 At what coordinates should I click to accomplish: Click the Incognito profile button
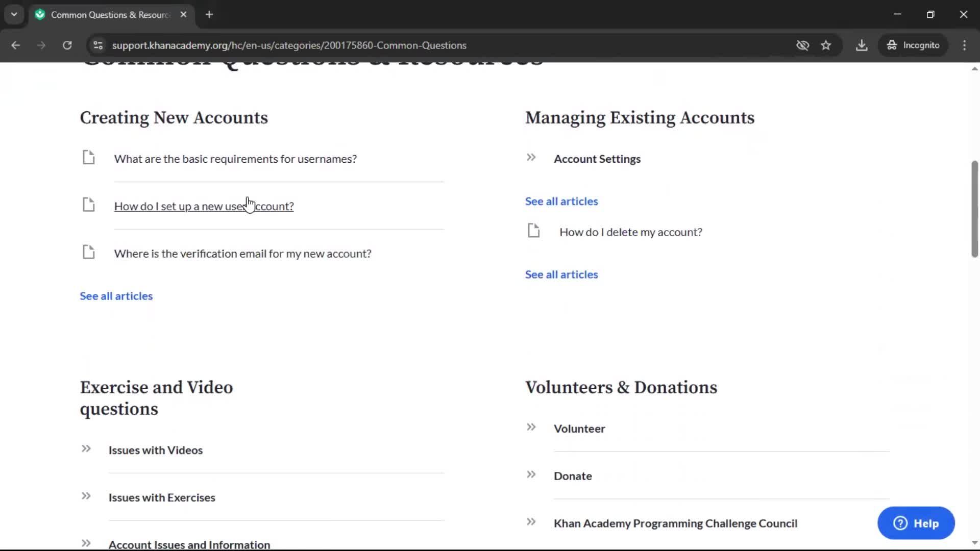tap(913, 45)
